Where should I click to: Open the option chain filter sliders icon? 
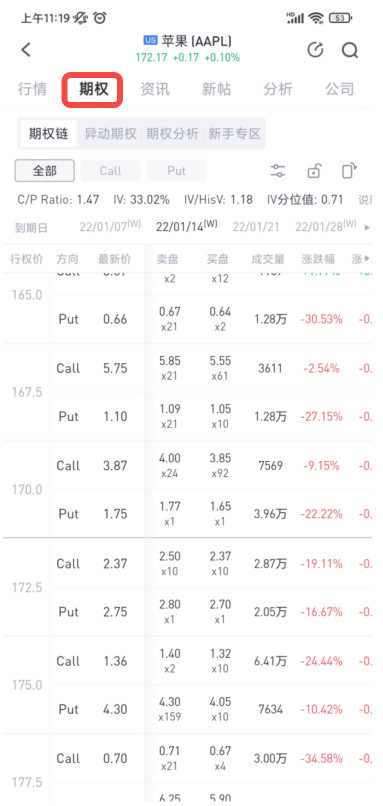tap(278, 171)
